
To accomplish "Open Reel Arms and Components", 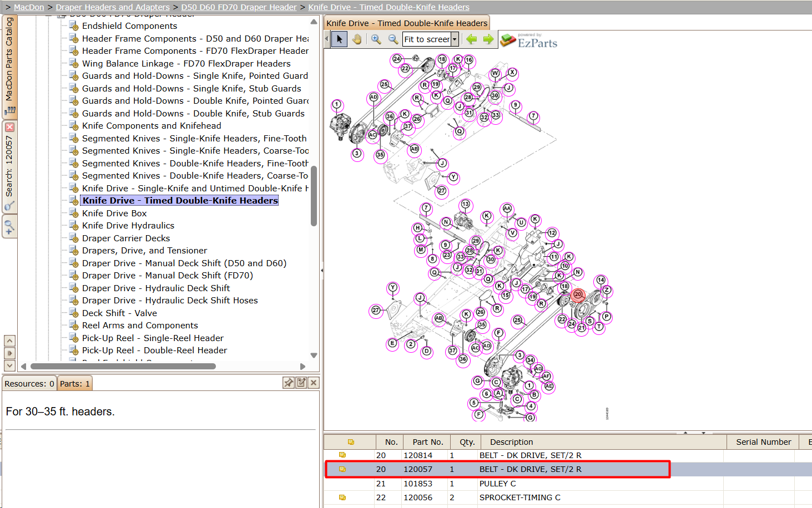I will [140, 326].
